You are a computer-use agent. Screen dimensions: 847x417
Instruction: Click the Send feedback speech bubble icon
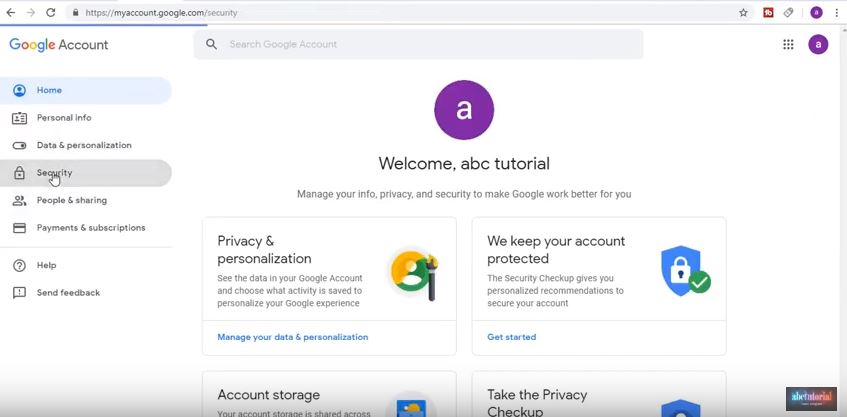19,293
